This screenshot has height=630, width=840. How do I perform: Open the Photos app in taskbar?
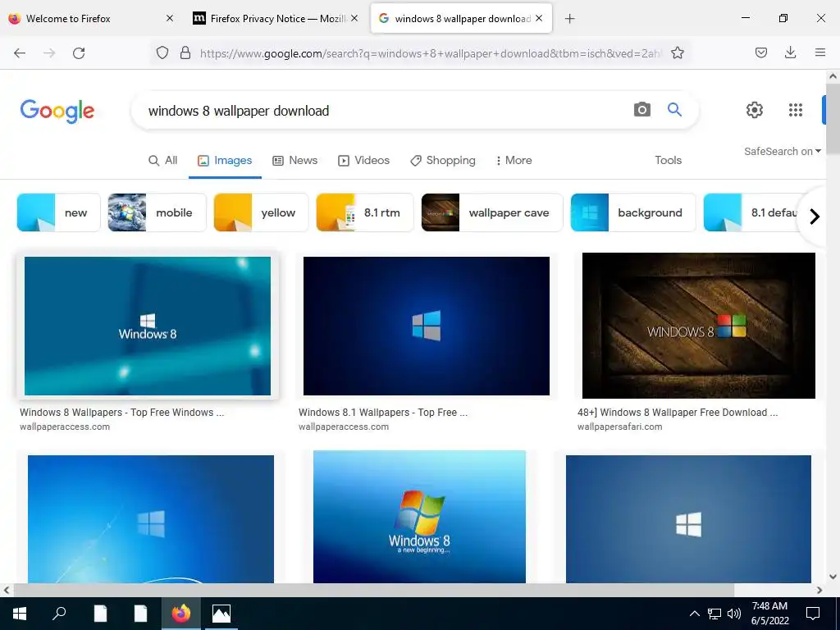pos(221,614)
